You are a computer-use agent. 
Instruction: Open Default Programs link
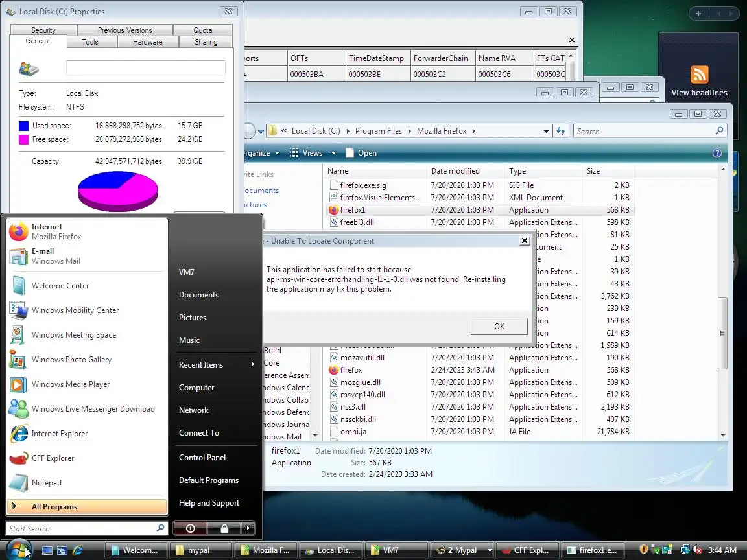click(x=209, y=480)
